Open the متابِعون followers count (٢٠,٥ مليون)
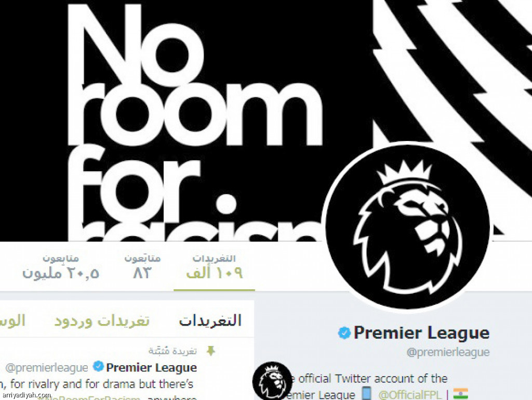 (60, 267)
